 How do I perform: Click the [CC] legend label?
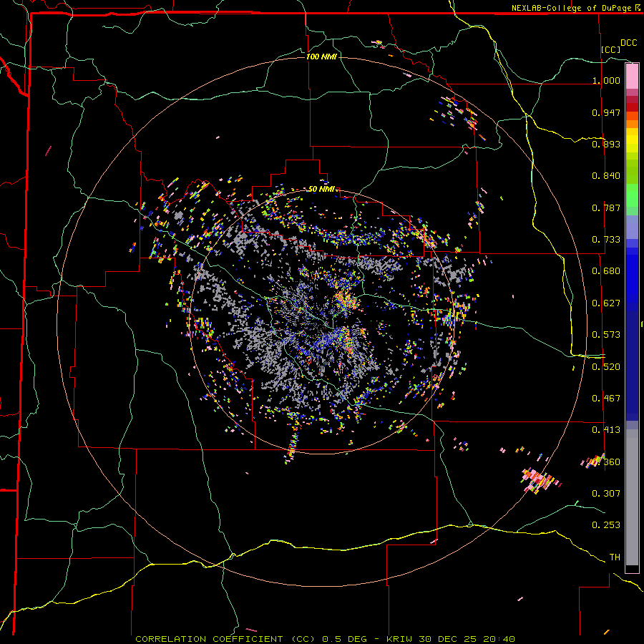pos(611,49)
